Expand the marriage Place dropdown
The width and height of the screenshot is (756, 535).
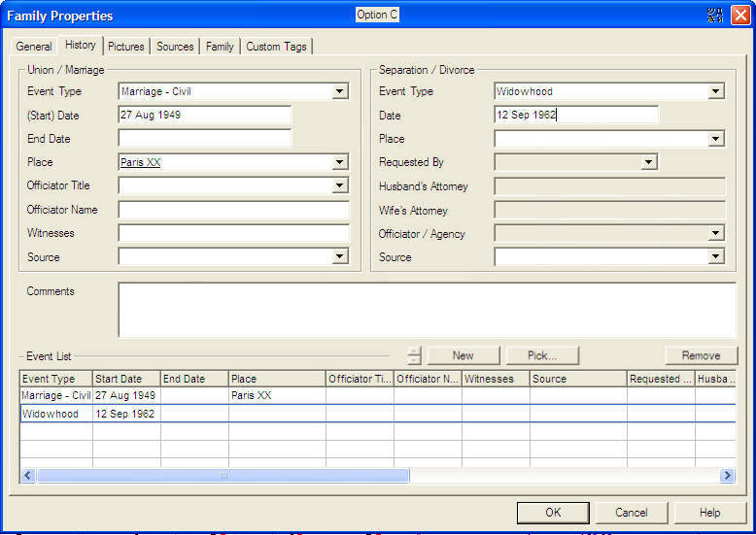340,163
